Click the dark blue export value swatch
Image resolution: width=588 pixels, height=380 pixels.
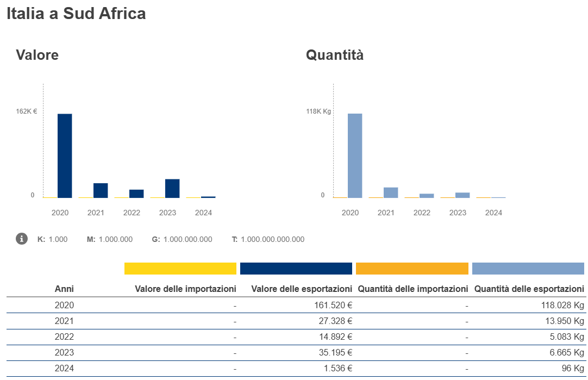pos(296,269)
